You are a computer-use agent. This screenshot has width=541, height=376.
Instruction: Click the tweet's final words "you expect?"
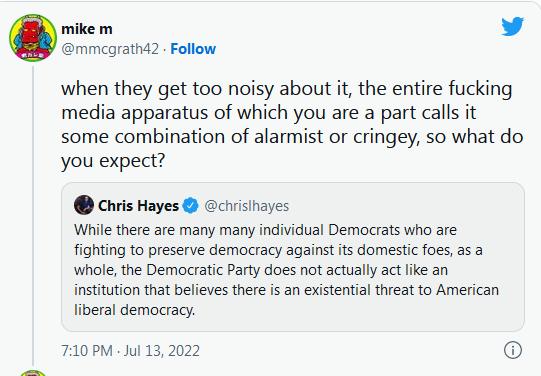click(x=113, y=161)
